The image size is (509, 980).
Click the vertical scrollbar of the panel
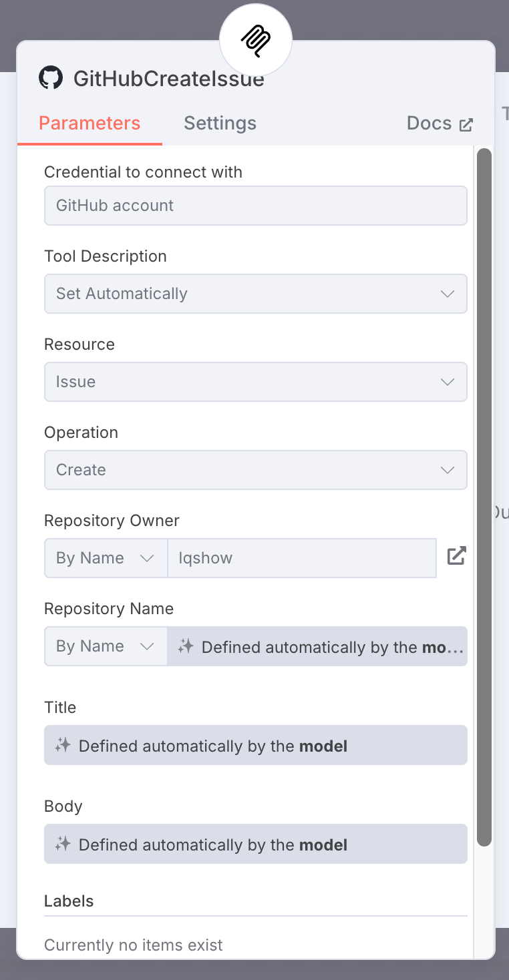tap(484, 497)
